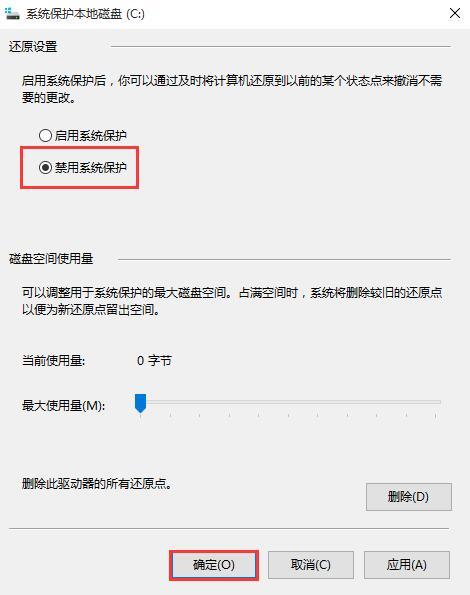Click the 磁盘空间使用量 section heading
Image resolution: width=470 pixels, height=595 pixels.
pyautogui.click(x=51, y=259)
